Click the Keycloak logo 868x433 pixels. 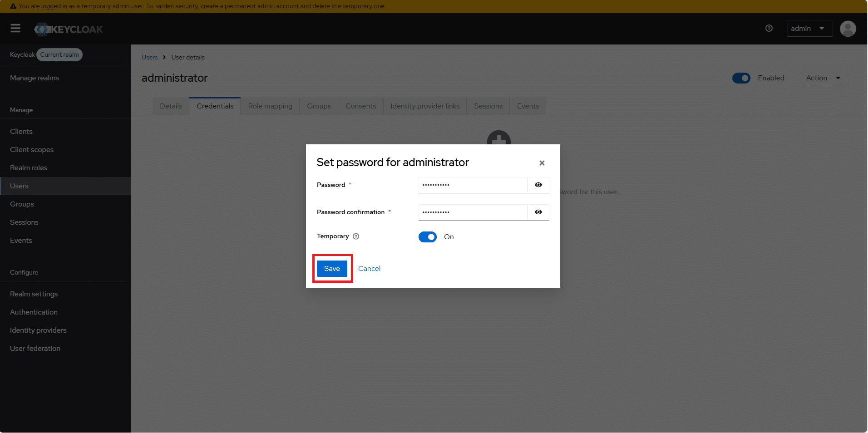[x=69, y=30]
